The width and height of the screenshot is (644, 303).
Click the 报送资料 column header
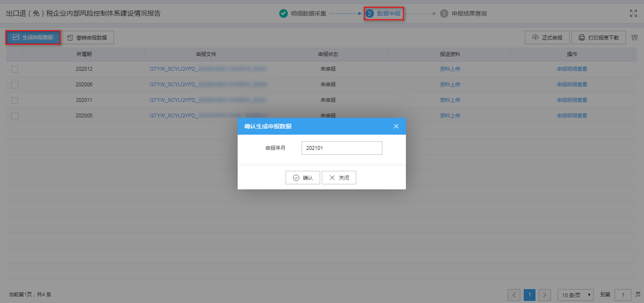(450, 54)
